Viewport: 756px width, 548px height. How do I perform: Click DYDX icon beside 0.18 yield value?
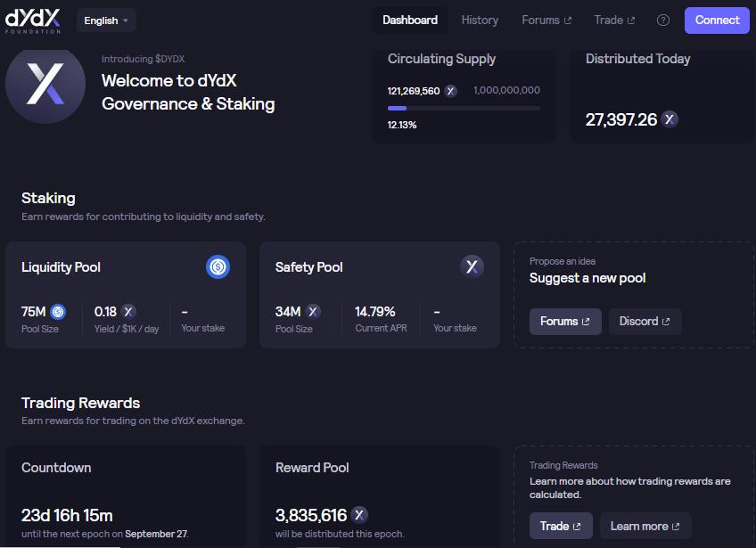tap(129, 312)
